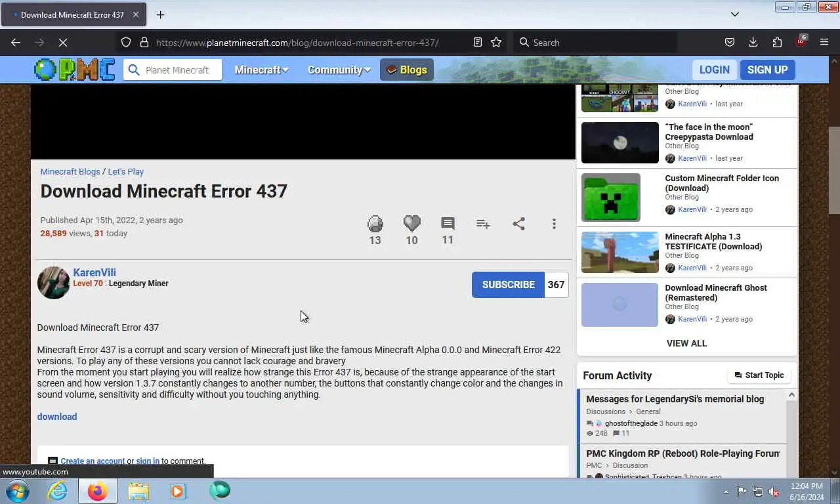This screenshot has width=840, height=504.
Task: Click the share icon on the post
Action: point(518,224)
